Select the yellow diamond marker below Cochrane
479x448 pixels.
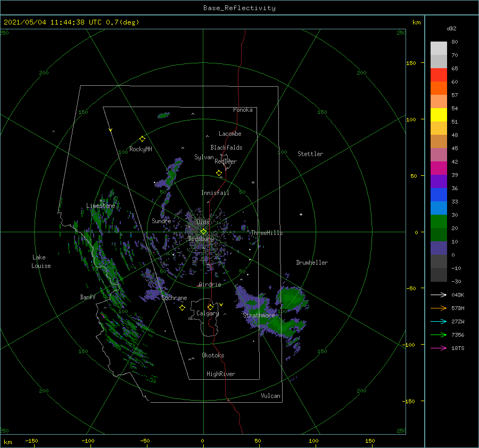point(182,308)
